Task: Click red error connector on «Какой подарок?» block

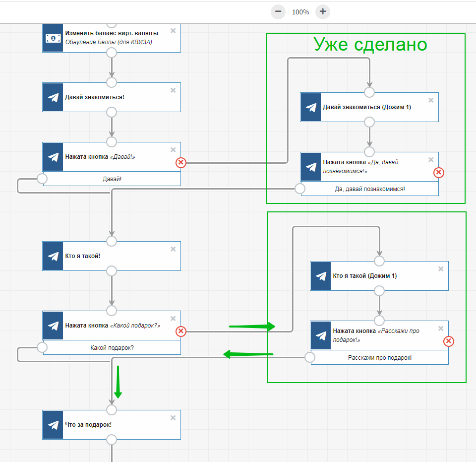Action: (x=181, y=331)
